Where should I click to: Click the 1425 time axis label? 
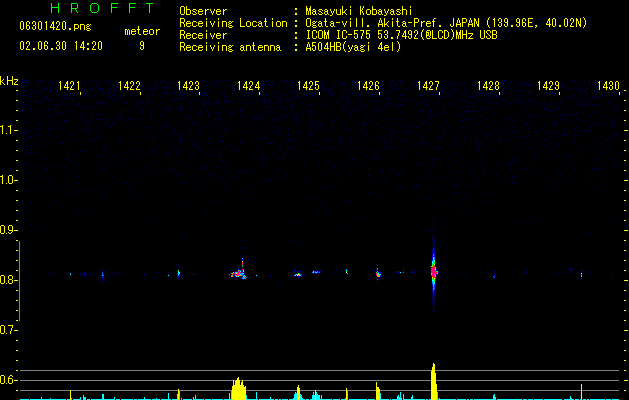(x=308, y=86)
